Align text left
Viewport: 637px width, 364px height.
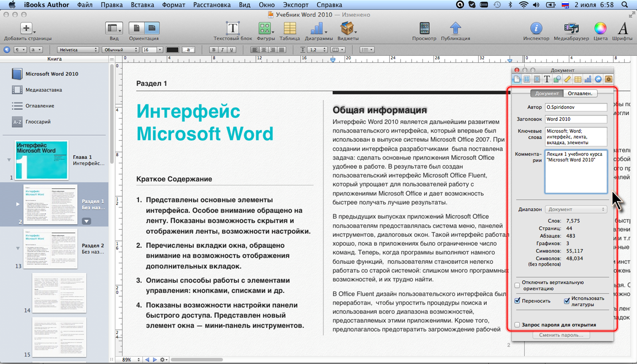pos(255,50)
